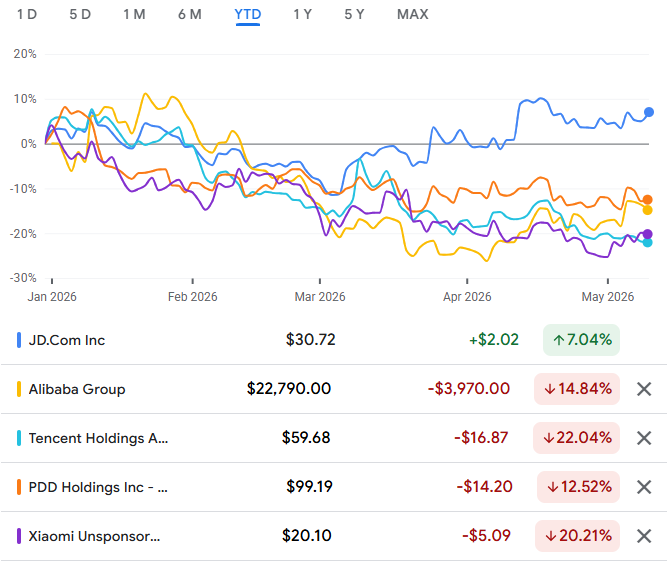
Task: Show the 1 M chart range
Action: [134, 14]
